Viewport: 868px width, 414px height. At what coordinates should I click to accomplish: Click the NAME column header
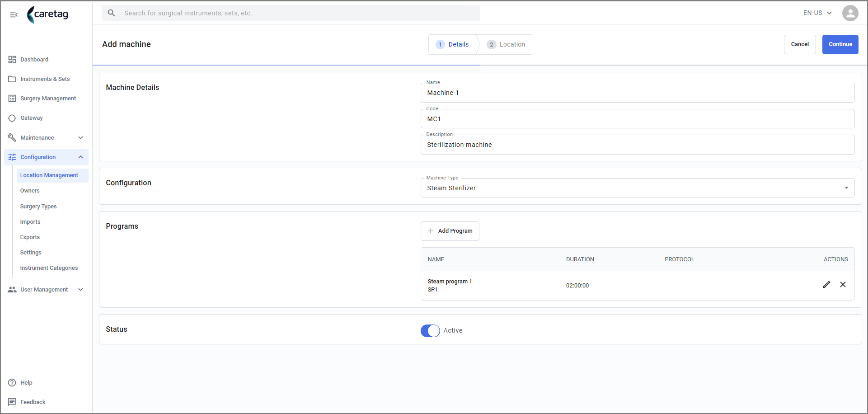436,259
